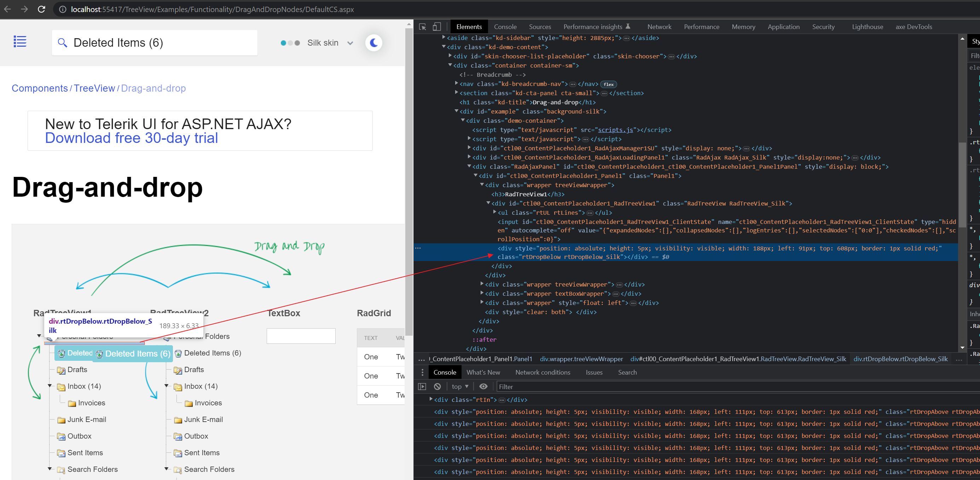Click the inspect element picker icon
This screenshot has width=980, height=480.
(422, 27)
